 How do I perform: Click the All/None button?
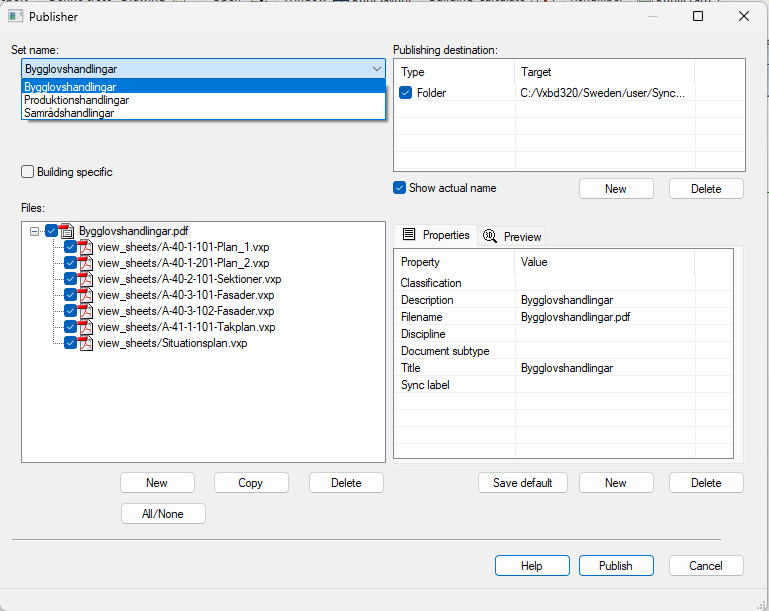pos(163,513)
